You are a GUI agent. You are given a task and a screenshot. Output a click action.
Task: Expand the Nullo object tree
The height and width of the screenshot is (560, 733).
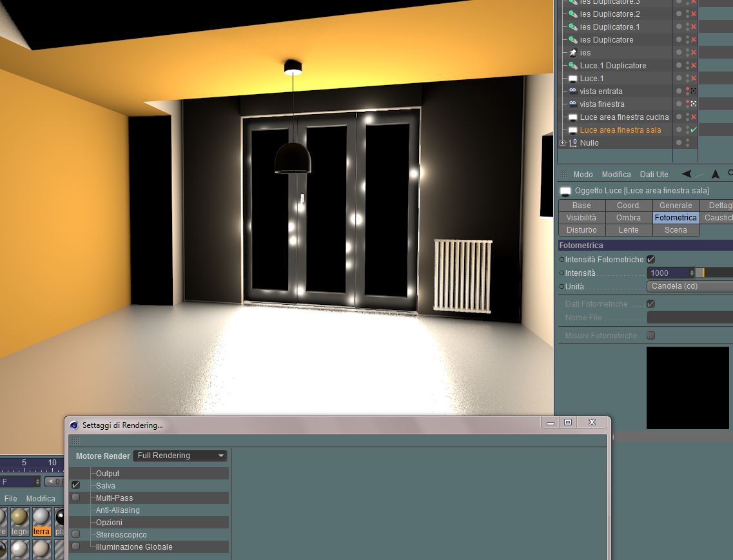point(562,142)
